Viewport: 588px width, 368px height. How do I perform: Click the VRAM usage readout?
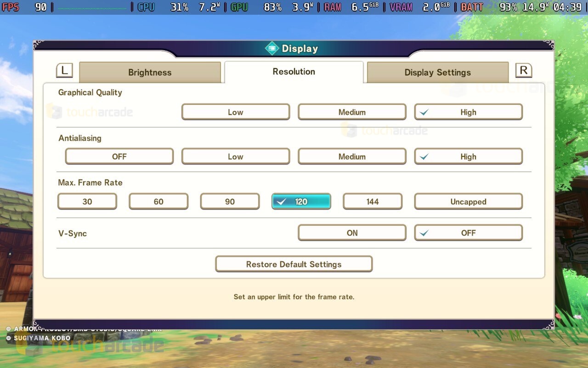click(x=420, y=7)
